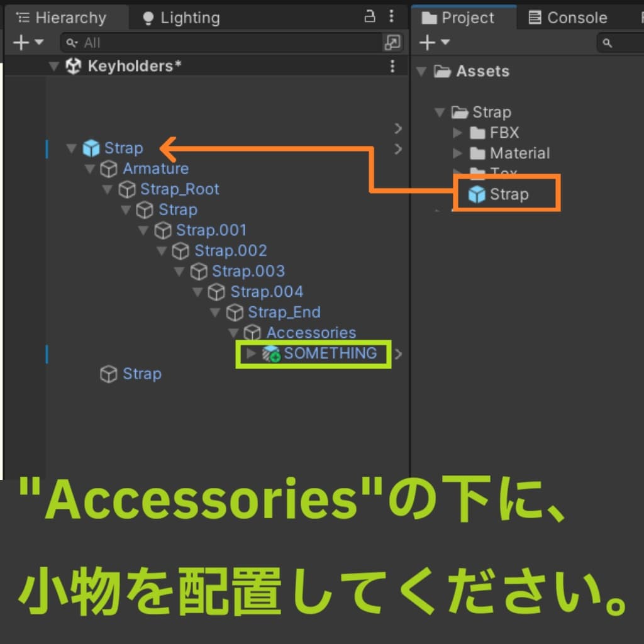Click the lock icon in Hierarchy header
This screenshot has height=644, width=644.
[x=370, y=17]
